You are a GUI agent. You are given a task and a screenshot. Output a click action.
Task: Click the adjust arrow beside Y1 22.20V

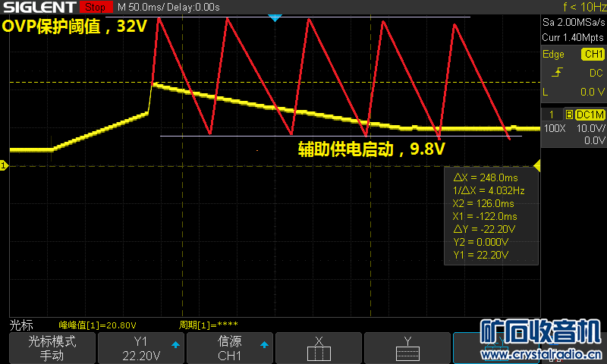[175, 344]
